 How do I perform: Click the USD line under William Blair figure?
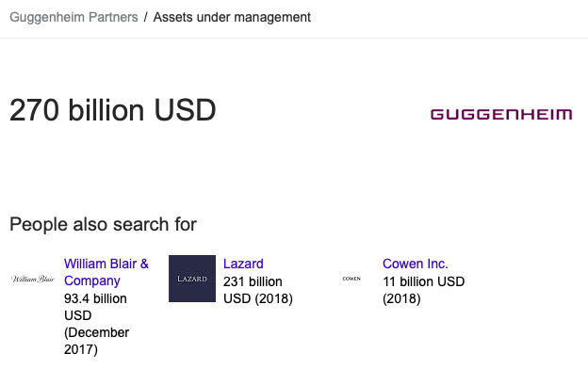77,315
